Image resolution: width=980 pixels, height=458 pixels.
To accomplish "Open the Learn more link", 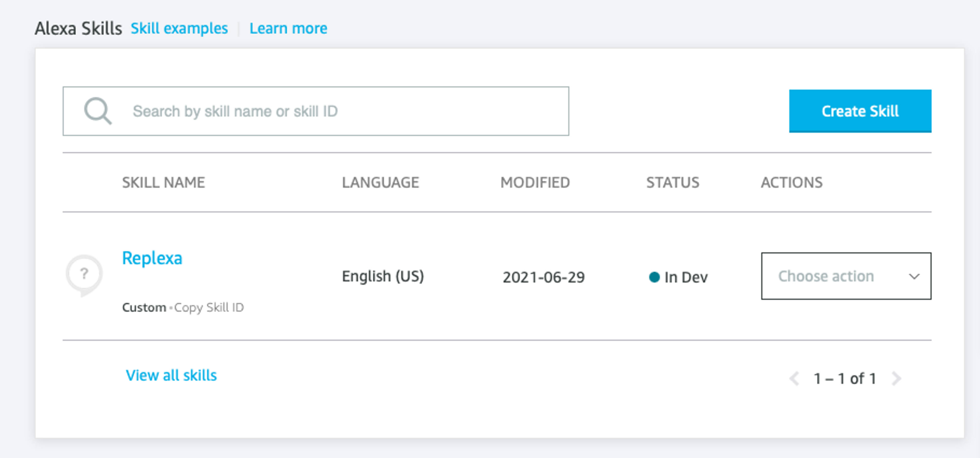I will (288, 29).
